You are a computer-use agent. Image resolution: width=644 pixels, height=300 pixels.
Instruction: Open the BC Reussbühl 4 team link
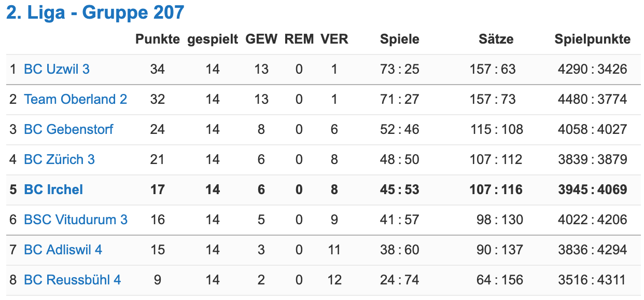(72, 280)
